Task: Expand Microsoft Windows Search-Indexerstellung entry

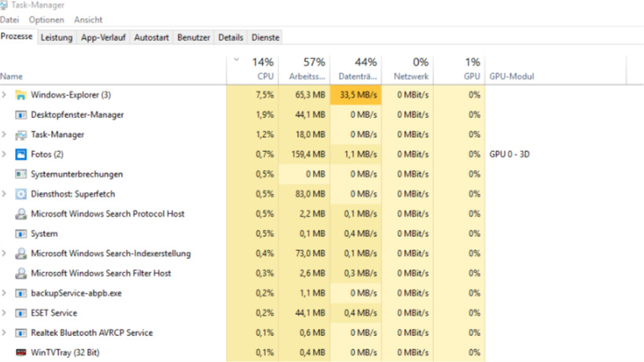Action: click(4, 253)
